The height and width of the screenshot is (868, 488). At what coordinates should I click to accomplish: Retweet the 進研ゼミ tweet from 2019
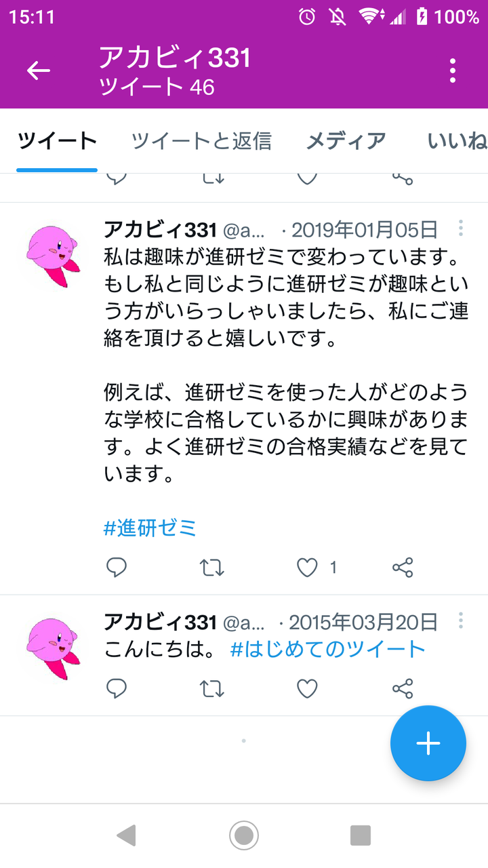coord(212,568)
